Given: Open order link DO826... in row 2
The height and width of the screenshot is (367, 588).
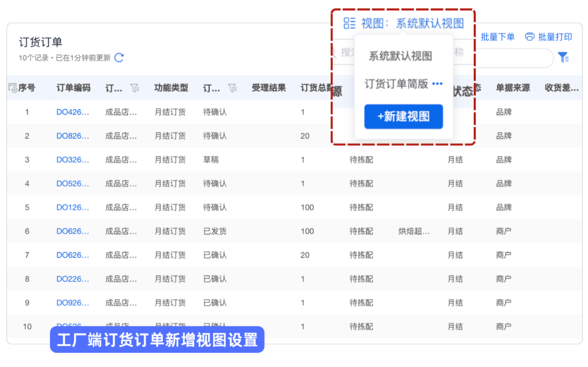Looking at the screenshot, I should (x=73, y=136).
